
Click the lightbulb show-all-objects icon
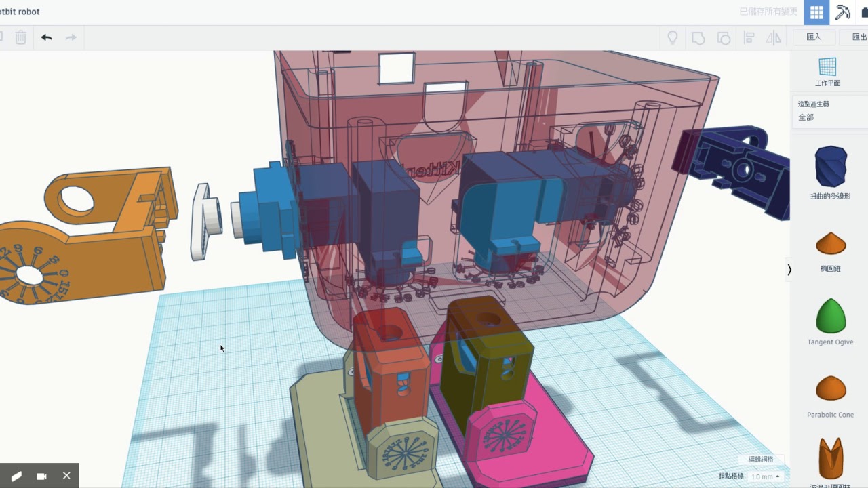(672, 37)
